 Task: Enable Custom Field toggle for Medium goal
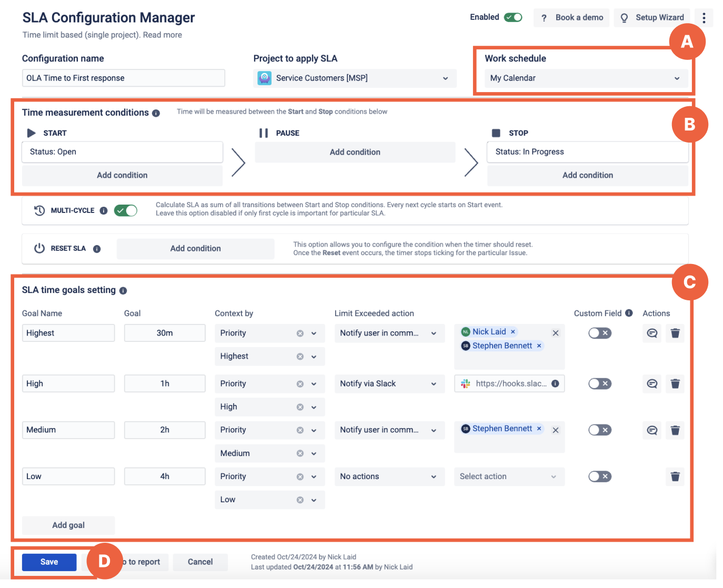pos(599,430)
